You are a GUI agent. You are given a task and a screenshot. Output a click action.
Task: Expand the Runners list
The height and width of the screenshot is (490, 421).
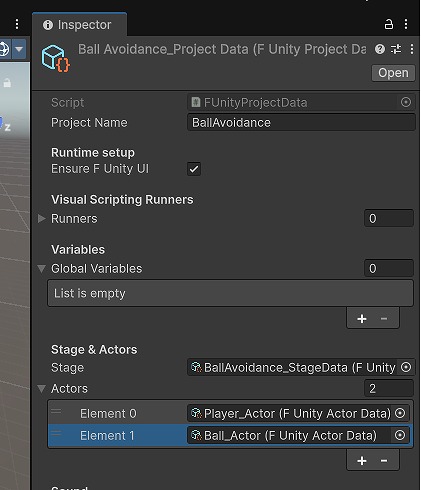tap(41, 219)
